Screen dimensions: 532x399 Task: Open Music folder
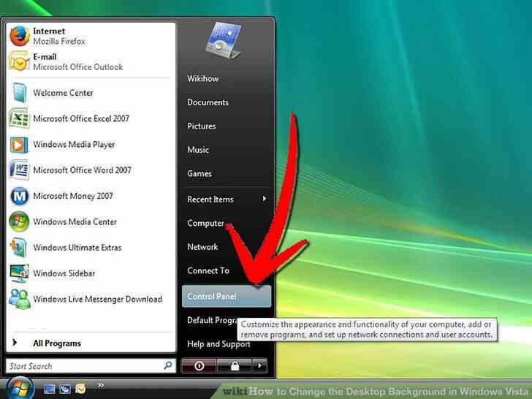[198, 150]
